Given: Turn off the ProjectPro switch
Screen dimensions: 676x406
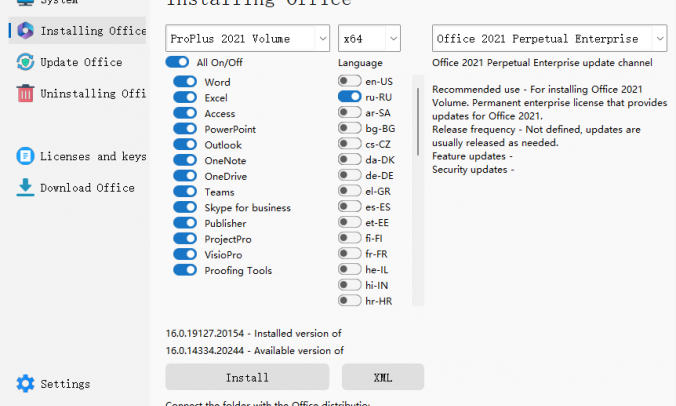Looking at the screenshot, I should coord(185,238).
